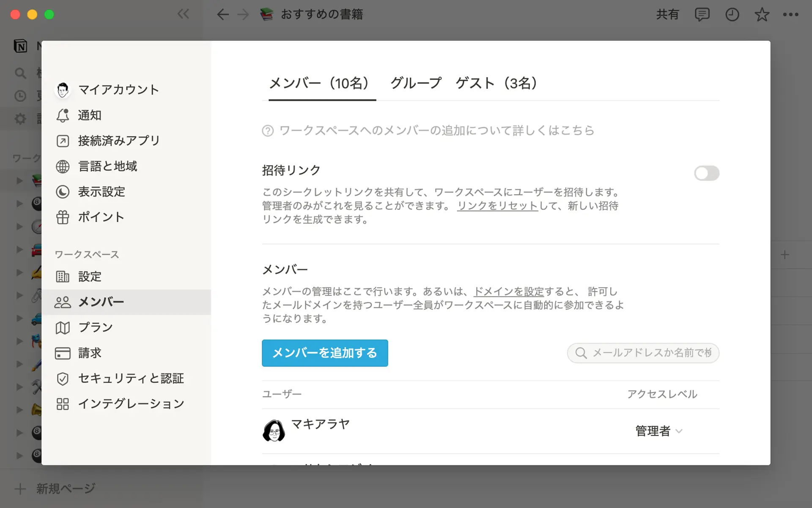Open 表示設定 from the sidebar

pyautogui.click(x=101, y=192)
